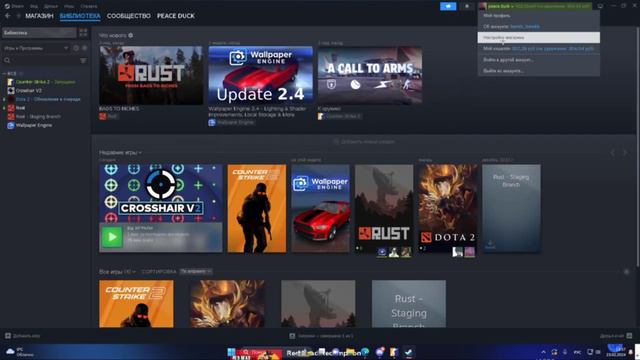Select Crosshair V2 in the sidebar list
The image size is (640, 360).
pos(24,91)
